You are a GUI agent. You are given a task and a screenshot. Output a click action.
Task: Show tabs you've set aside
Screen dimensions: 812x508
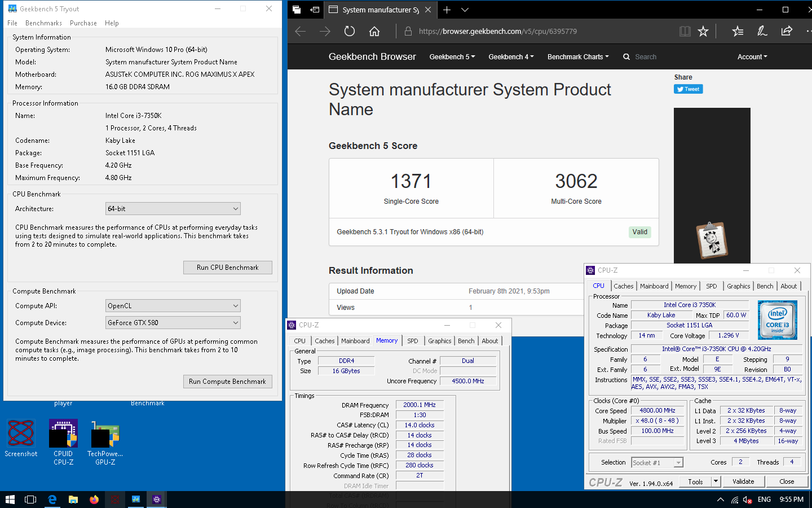coord(297,10)
